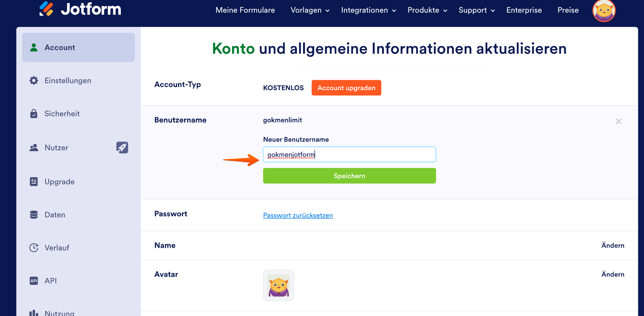The width and height of the screenshot is (644, 316).
Task: Click the rocket badge next to Nutzer
Action: (x=122, y=148)
